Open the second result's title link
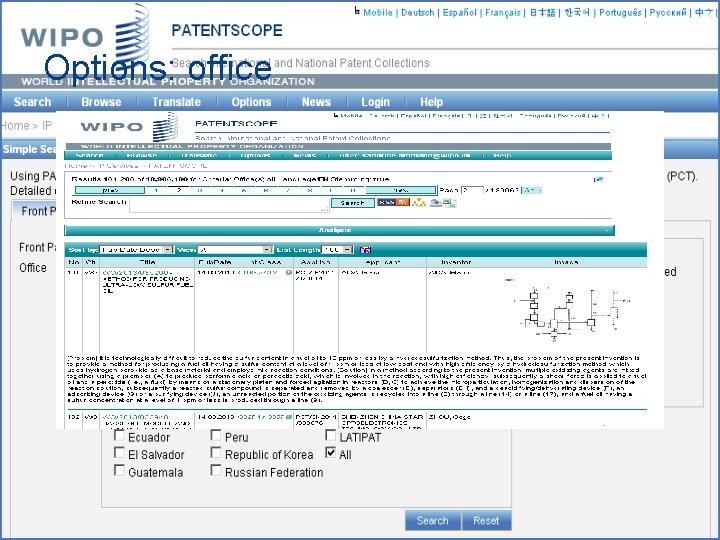The image size is (720, 540). click(136, 417)
